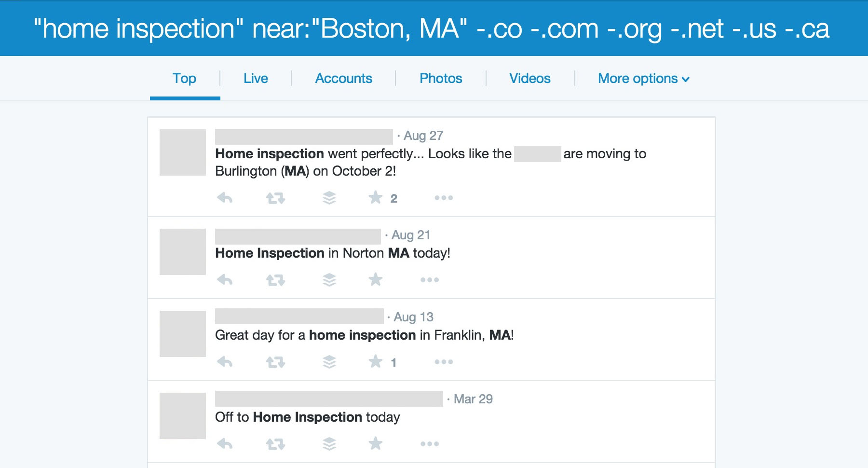Open the More options dropdown
Image resolution: width=868 pixels, height=468 pixels.
(x=643, y=78)
